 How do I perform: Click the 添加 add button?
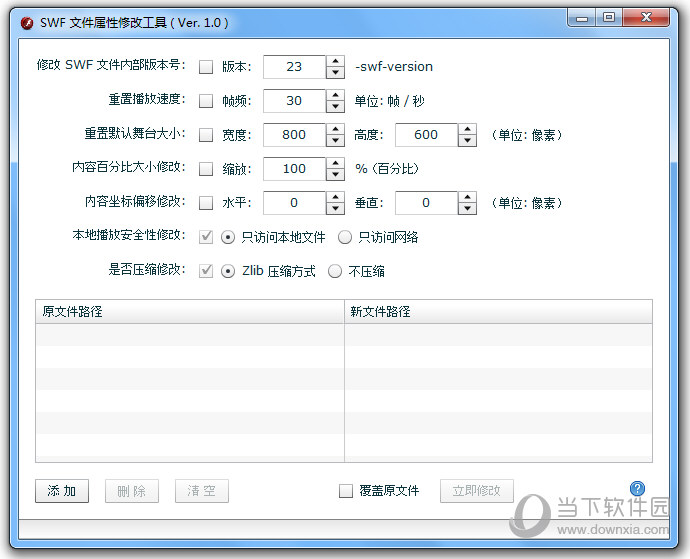tap(62, 491)
